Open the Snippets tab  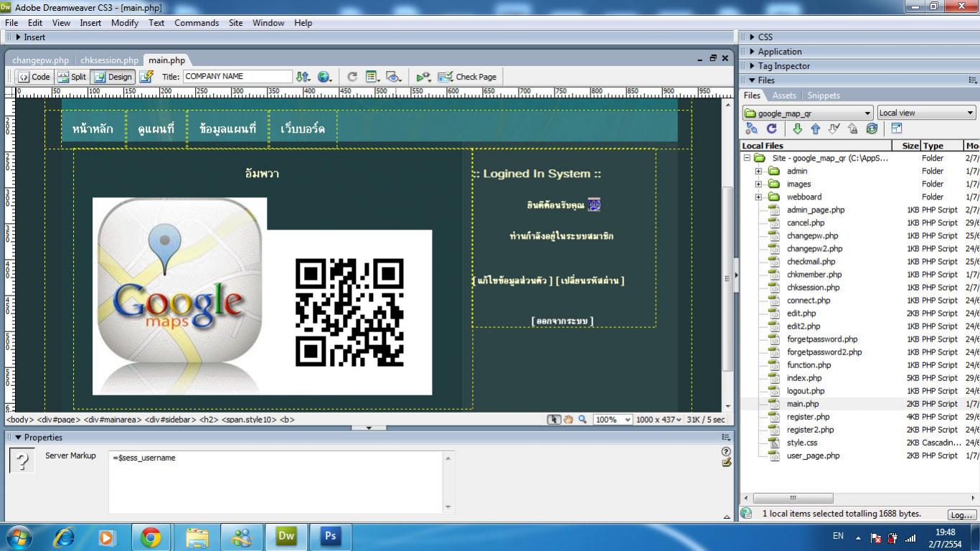pyautogui.click(x=824, y=95)
